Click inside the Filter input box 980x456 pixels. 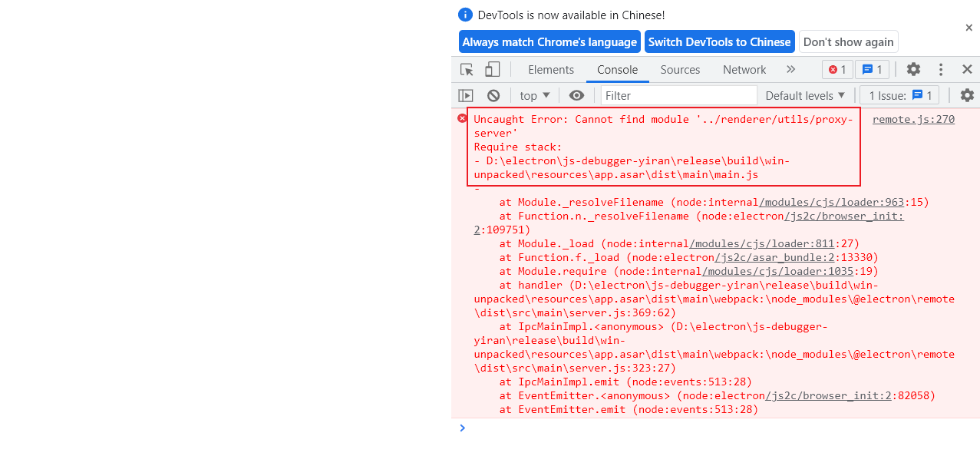(675, 95)
